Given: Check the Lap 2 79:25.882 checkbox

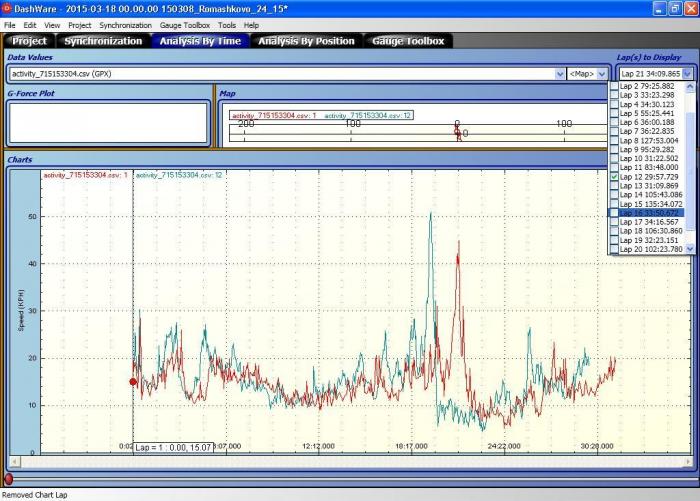Looking at the screenshot, I should tap(614, 86).
